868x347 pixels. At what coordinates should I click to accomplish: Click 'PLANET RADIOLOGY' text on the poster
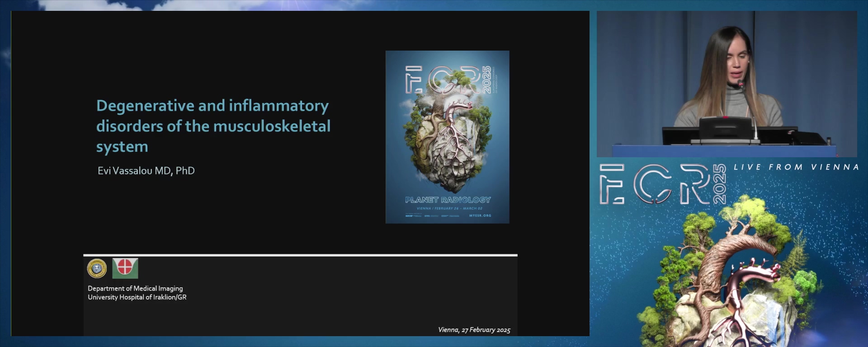click(x=448, y=200)
